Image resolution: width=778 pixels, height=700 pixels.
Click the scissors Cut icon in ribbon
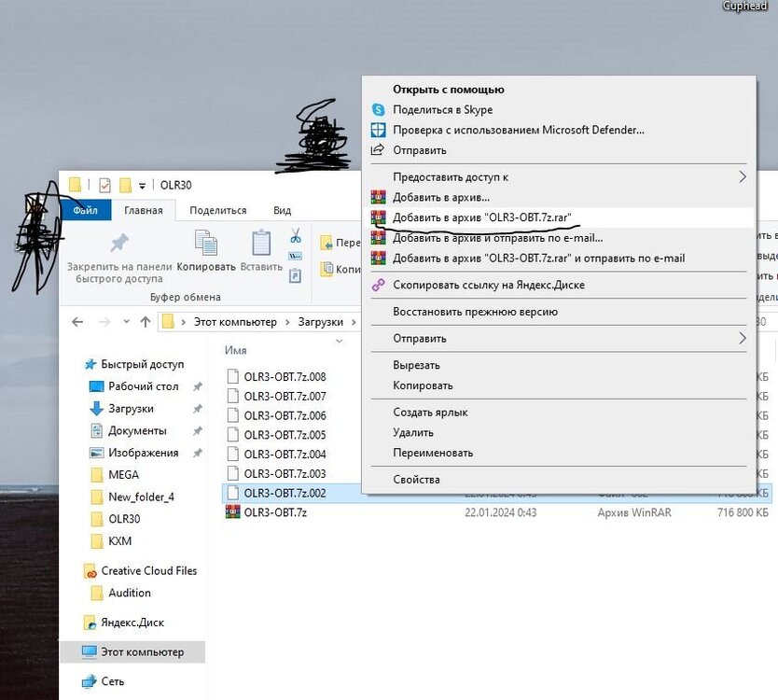click(296, 236)
